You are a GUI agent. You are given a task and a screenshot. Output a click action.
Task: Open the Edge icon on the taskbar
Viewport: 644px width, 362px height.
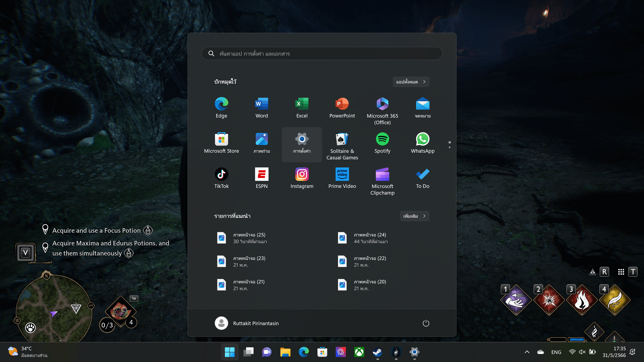[304, 352]
